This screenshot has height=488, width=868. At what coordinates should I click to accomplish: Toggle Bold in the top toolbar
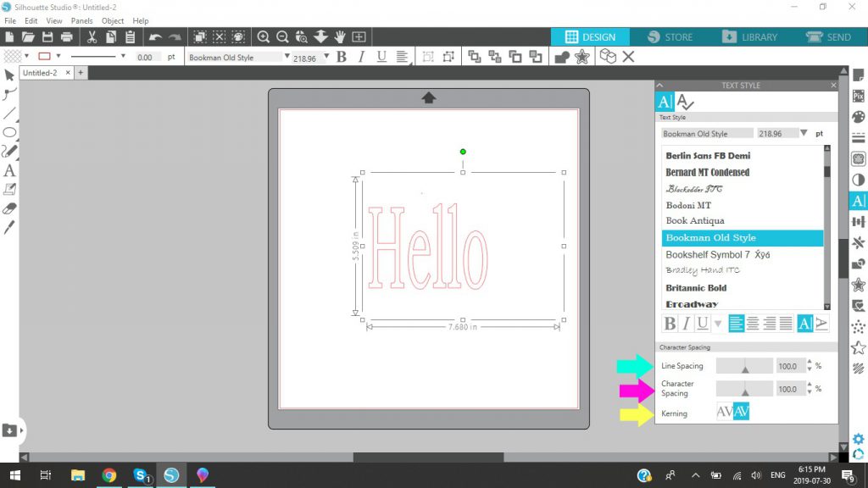point(342,57)
